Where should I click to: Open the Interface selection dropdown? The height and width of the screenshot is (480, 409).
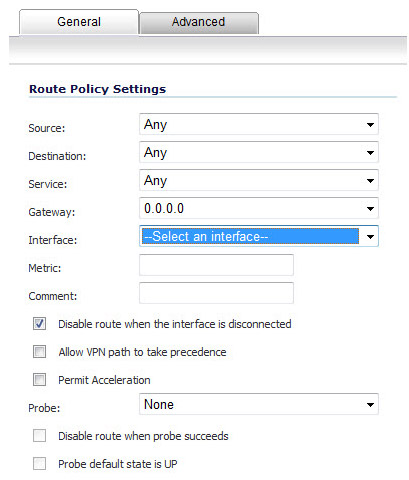click(x=259, y=236)
